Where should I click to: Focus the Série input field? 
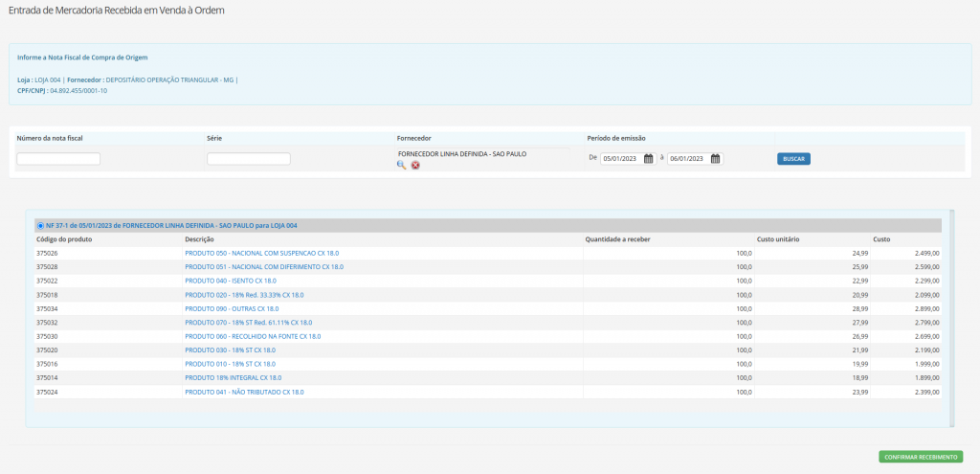(x=249, y=159)
